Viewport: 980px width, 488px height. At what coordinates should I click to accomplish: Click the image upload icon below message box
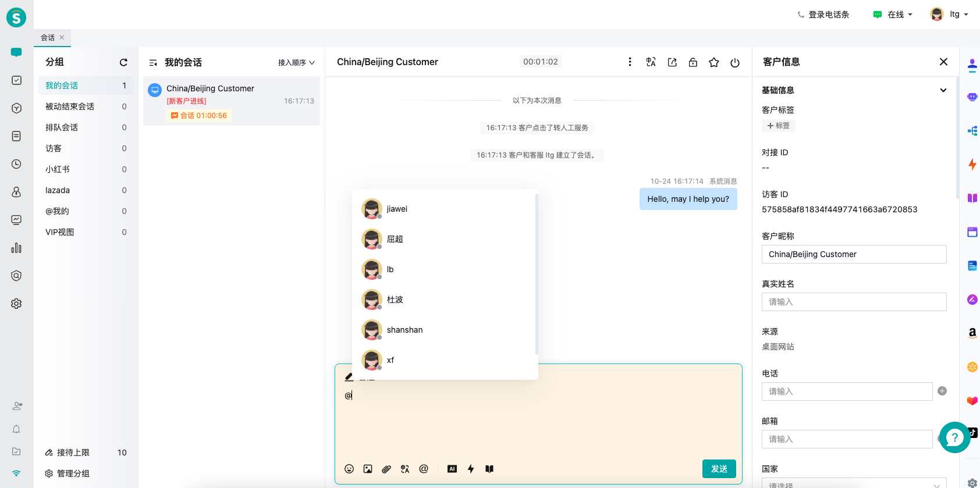tap(368, 469)
